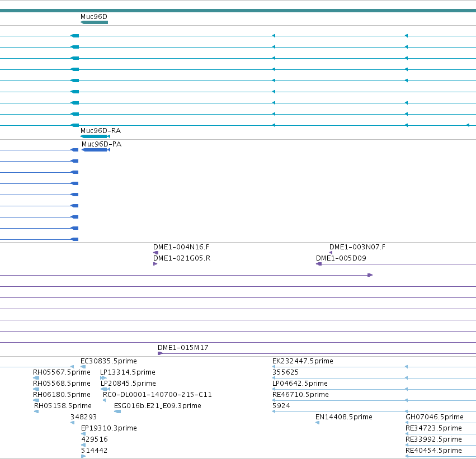This screenshot has width=476, height=459.
Task: Click the RE33992.5prime label
Action: pos(434,439)
